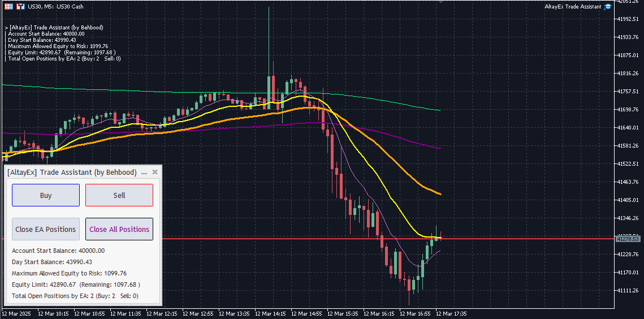Select the purple moving average line
This screenshot has width=644, height=319.
point(396,135)
